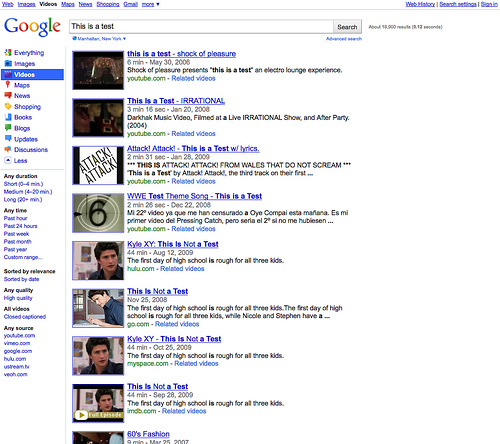This screenshot has height=444, width=500.
Task: Filter source to google.com
Action: point(18,351)
